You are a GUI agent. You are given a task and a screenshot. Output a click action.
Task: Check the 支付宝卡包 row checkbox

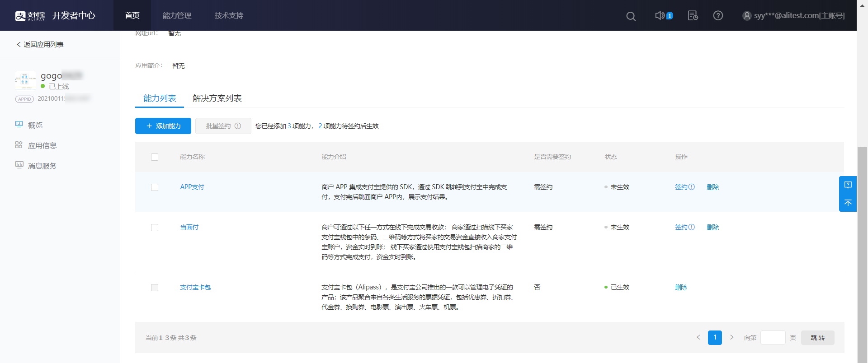(x=155, y=288)
